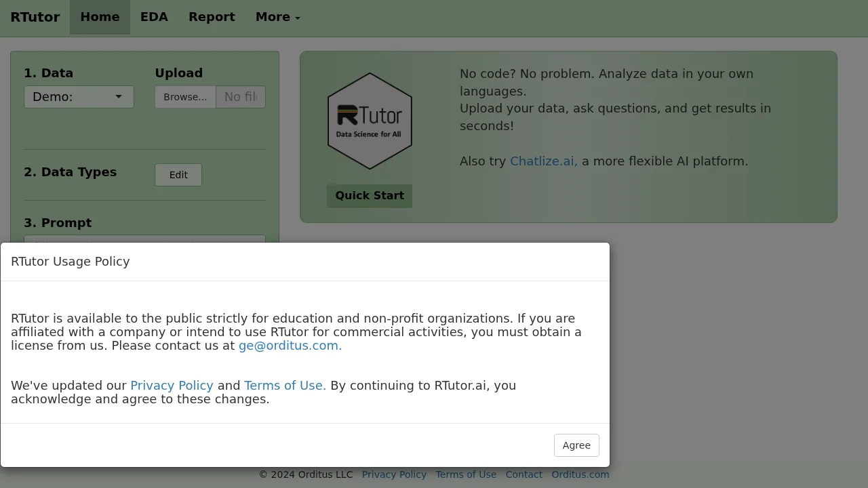
Task: Open the Chatlize.ai link
Action: (543, 161)
